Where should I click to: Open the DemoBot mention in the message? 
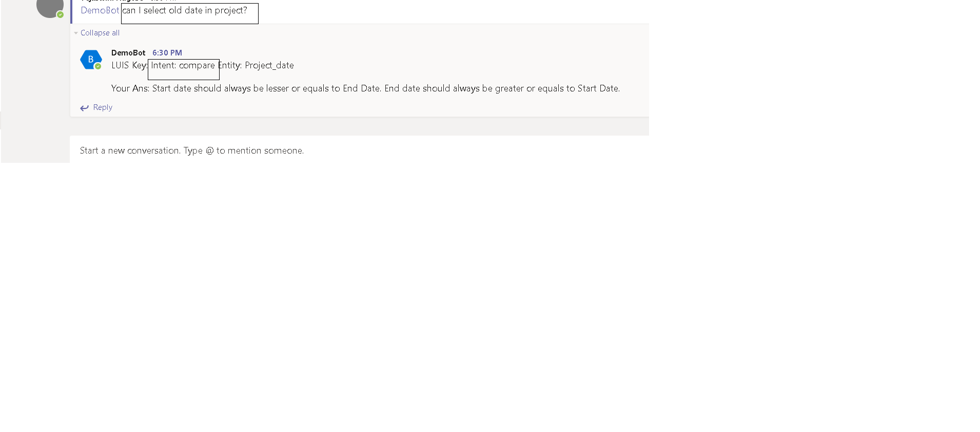[x=100, y=10]
